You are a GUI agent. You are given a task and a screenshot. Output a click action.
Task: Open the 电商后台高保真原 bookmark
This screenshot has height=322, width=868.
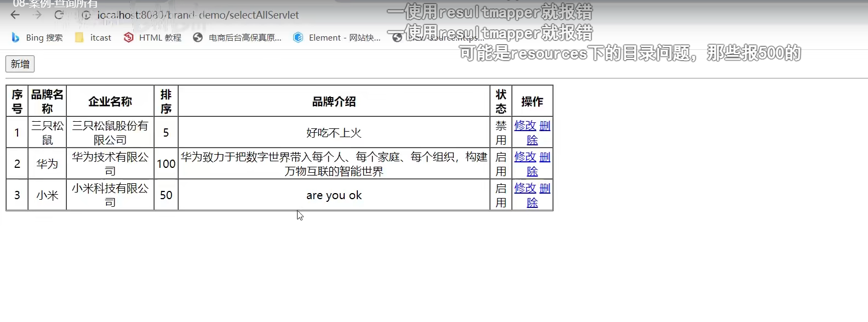click(x=237, y=37)
